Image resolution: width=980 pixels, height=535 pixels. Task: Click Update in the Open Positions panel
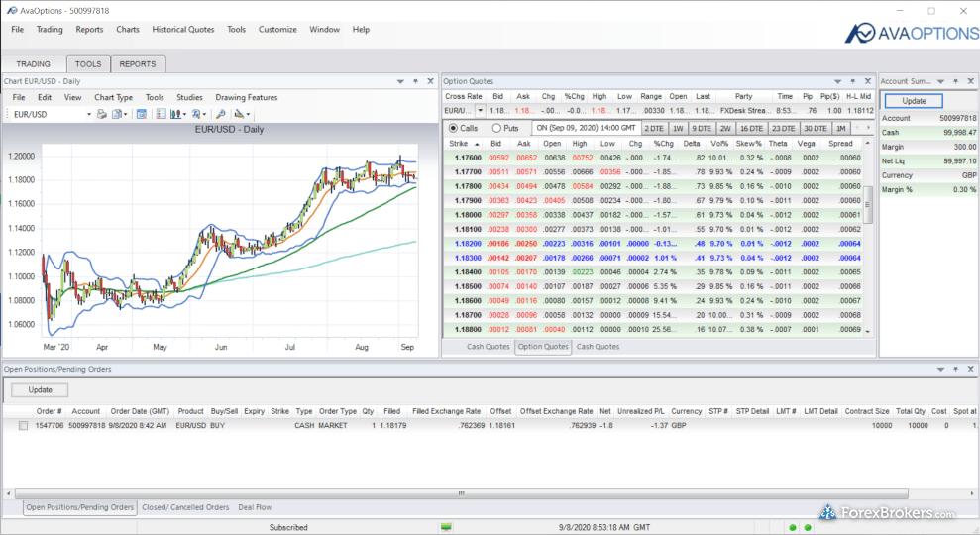click(40, 390)
